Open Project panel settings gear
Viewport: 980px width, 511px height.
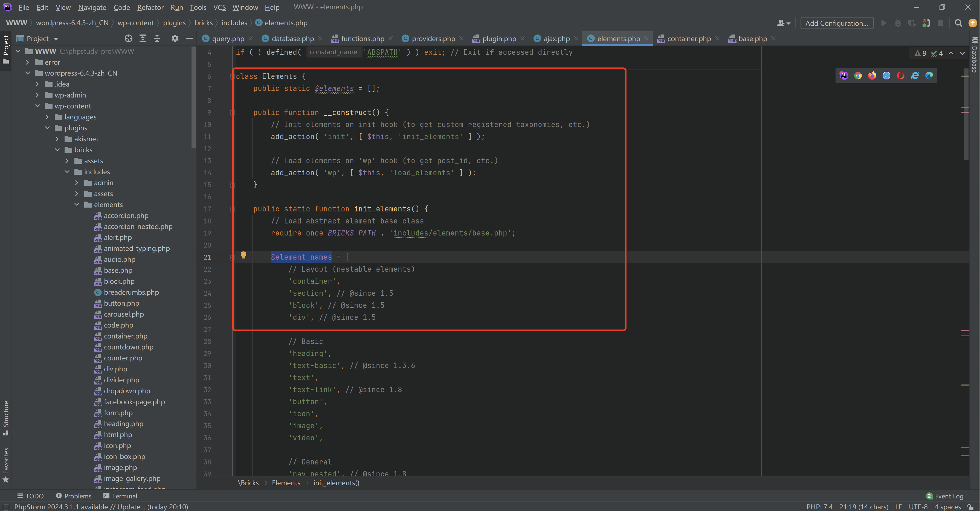[x=175, y=38]
